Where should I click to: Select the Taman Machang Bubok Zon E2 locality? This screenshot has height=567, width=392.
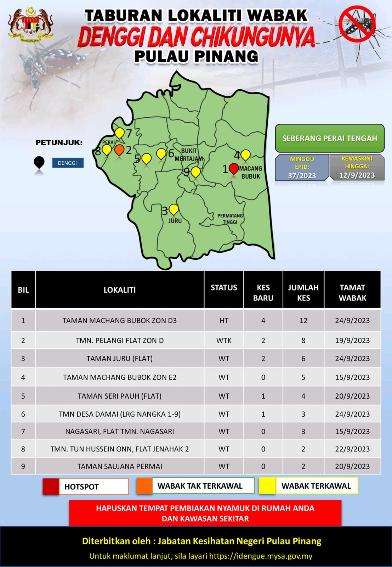pyautogui.click(x=120, y=377)
